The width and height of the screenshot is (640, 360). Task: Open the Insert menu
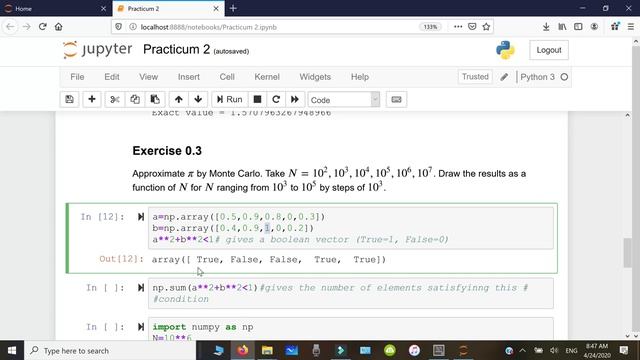tap(189, 77)
